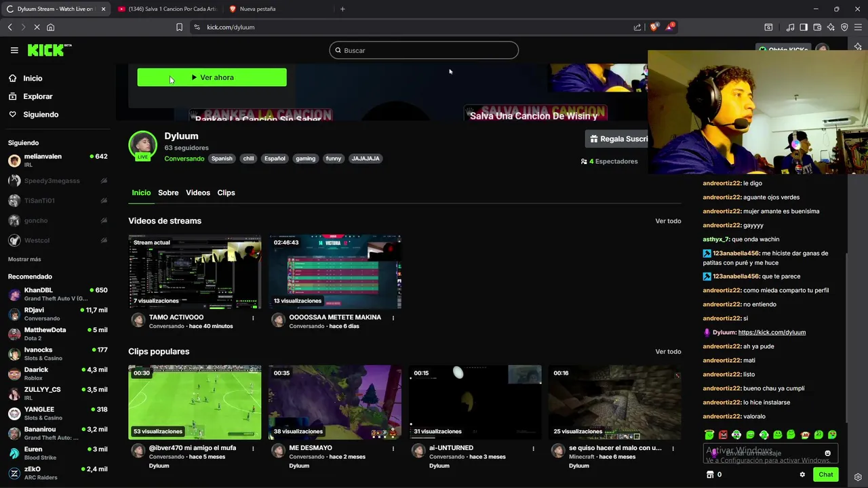Insert the red angry emote in chat
This screenshot has width=868, height=488.
click(x=723, y=434)
